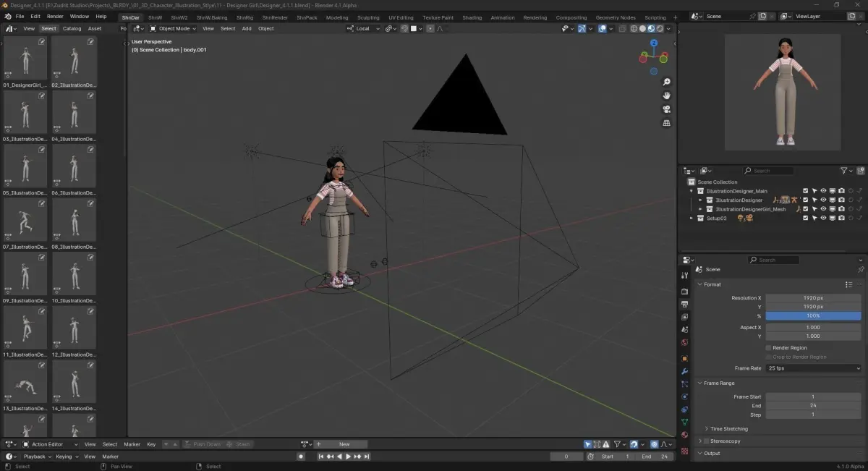The image size is (868, 471).
Task: Open the Texture properties checker tab icon
Action: point(685,451)
